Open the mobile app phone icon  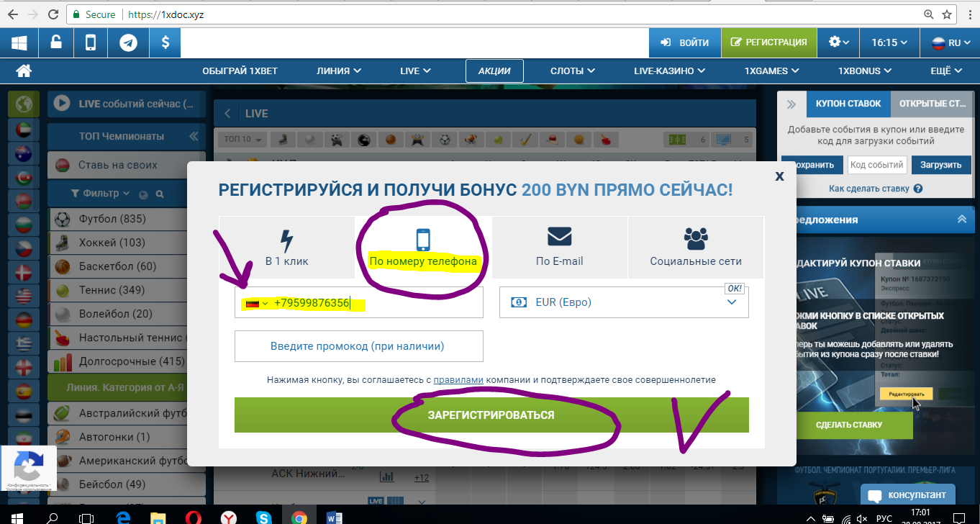pyautogui.click(x=91, y=42)
